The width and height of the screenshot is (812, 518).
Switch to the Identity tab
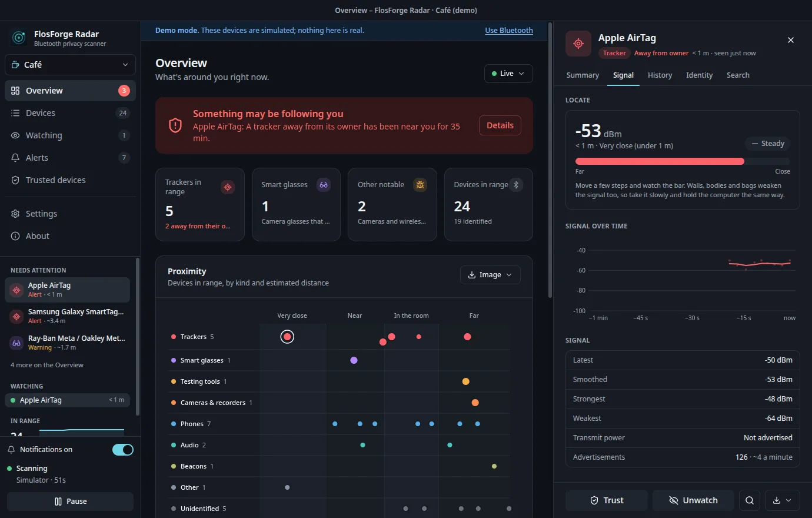click(699, 75)
